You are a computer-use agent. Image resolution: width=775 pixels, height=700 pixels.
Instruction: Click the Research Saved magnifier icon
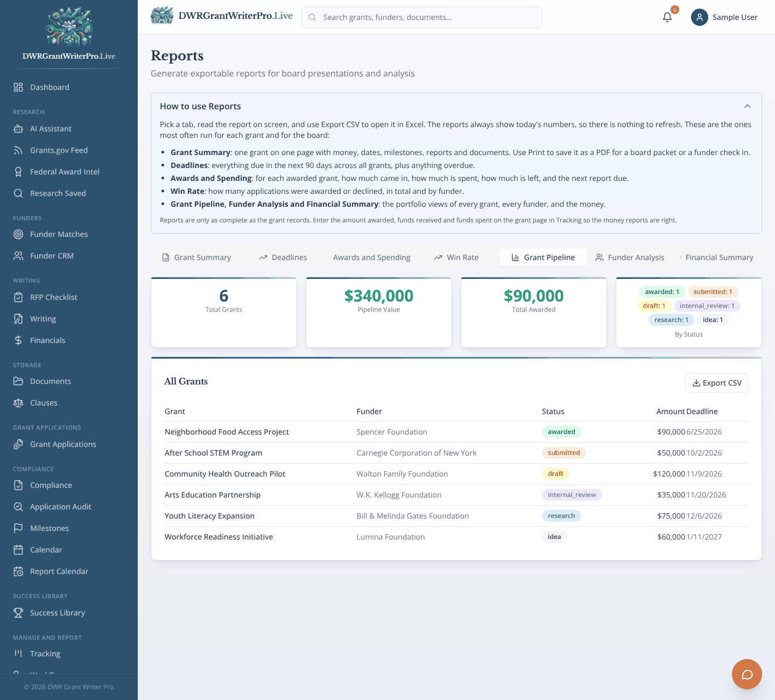click(18, 193)
